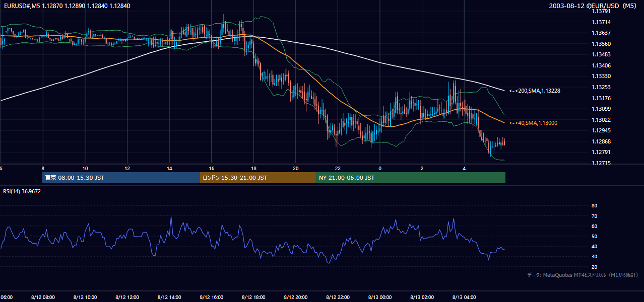Click the 8/12 20:00 bottom time label

point(295,297)
